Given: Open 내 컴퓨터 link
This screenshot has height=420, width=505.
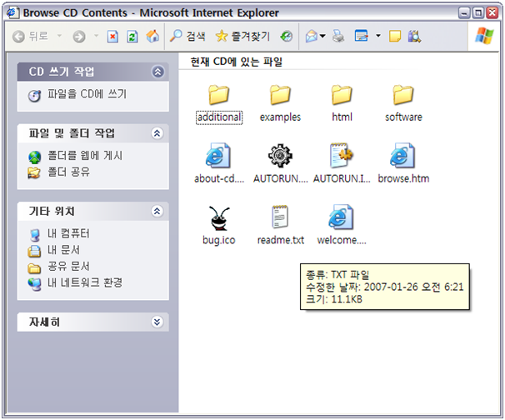Looking at the screenshot, I should (x=68, y=233).
